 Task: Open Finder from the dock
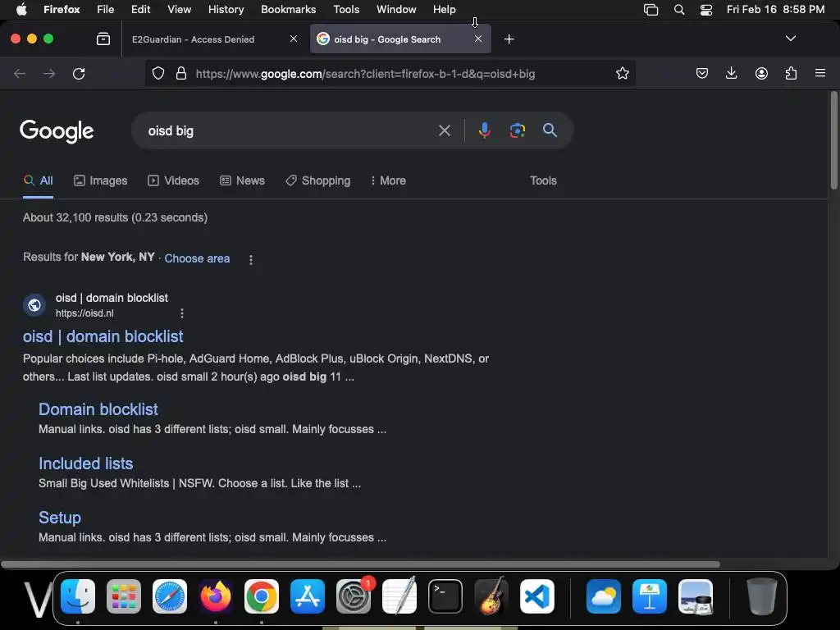(78, 596)
